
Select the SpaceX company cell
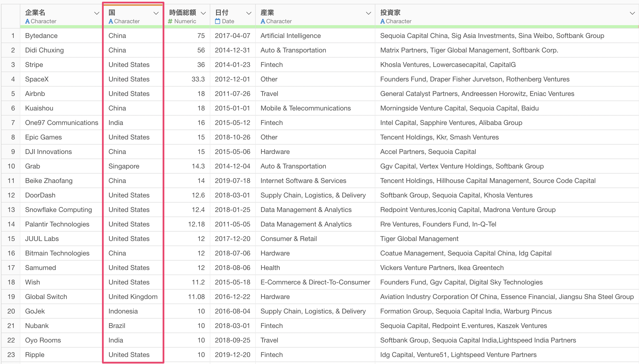click(x=61, y=79)
